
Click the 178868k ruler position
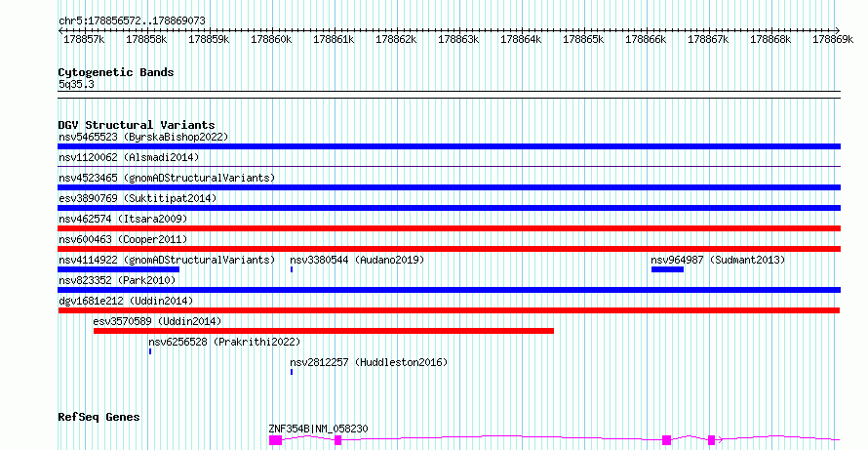[x=770, y=40]
